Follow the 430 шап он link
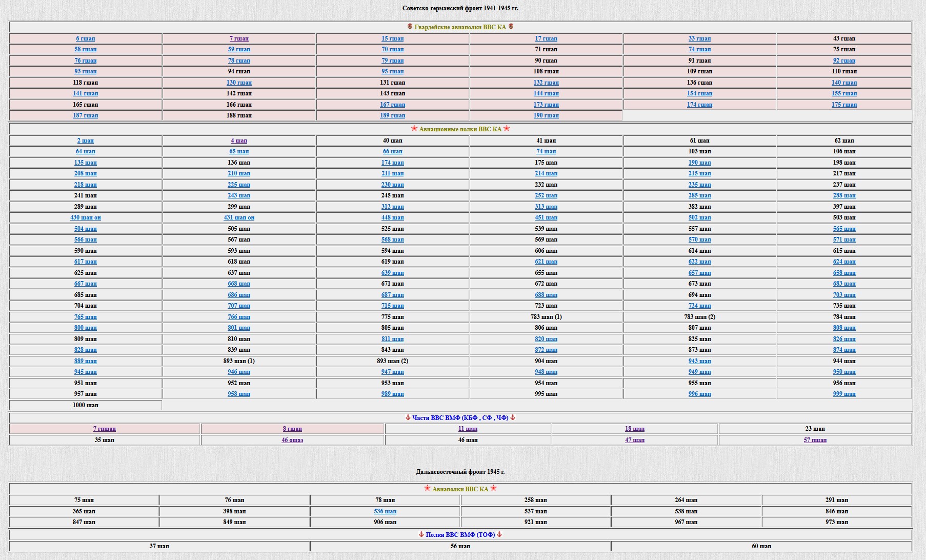This screenshot has height=560, width=926. click(86, 217)
